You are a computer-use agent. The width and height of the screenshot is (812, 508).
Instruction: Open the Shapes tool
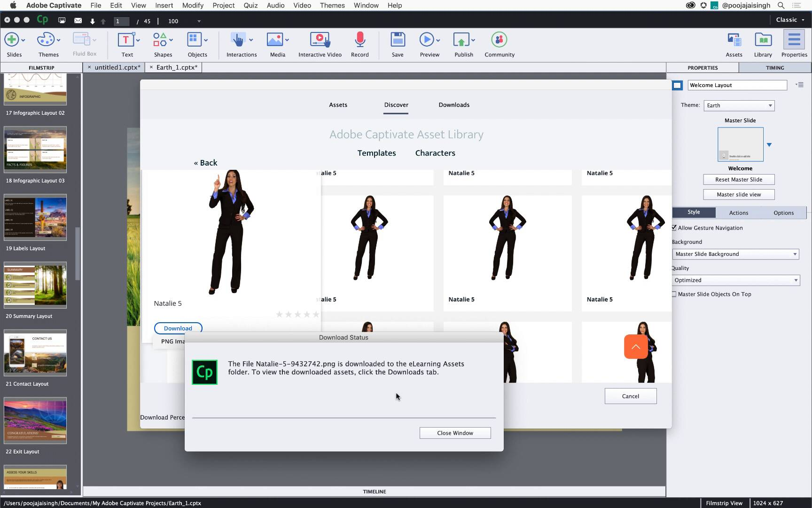pyautogui.click(x=160, y=40)
